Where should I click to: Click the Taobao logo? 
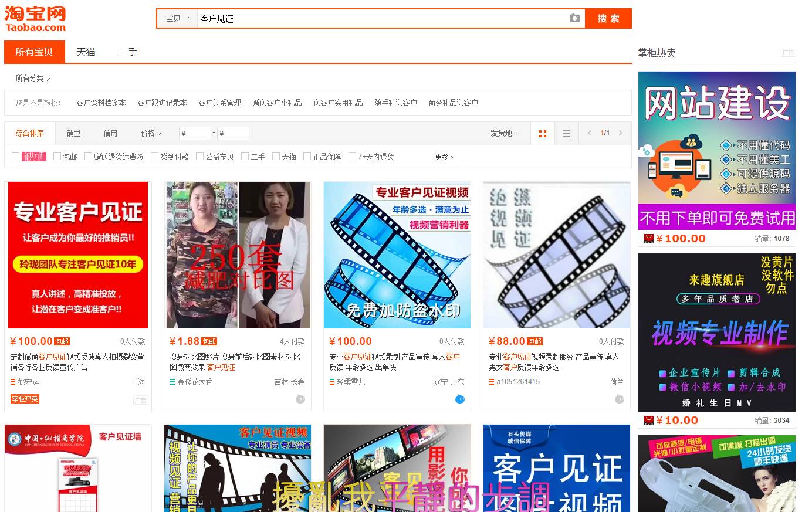35,19
